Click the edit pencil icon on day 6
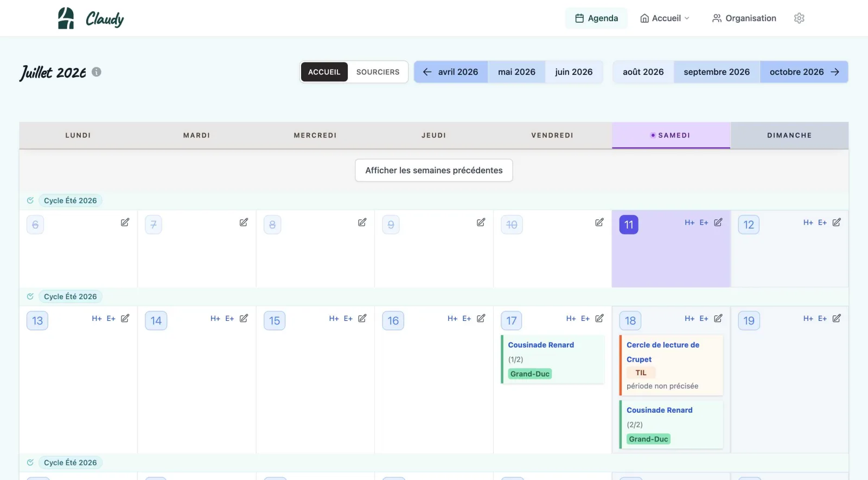The height and width of the screenshot is (480, 868). (125, 222)
